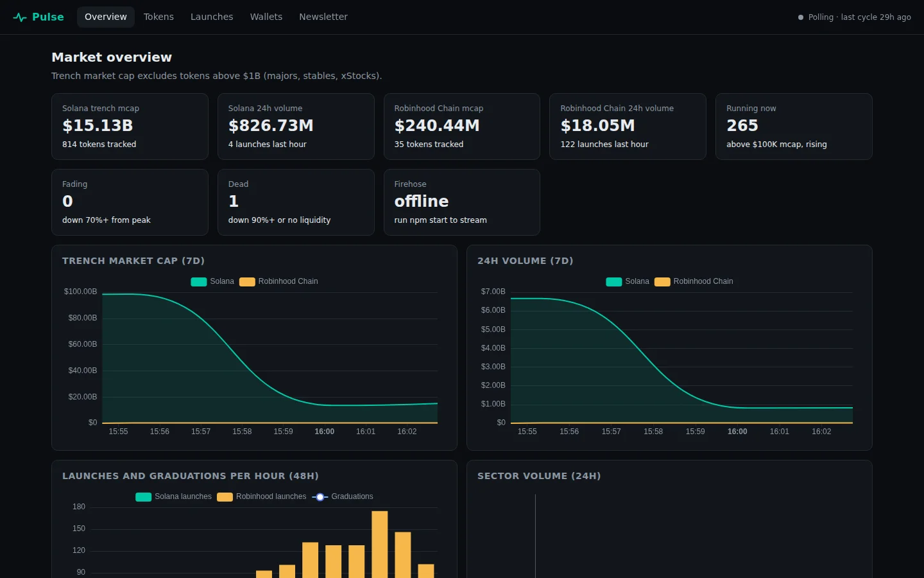Navigate to the Newsletter tab
924x578 pixels.
point(323,17)
